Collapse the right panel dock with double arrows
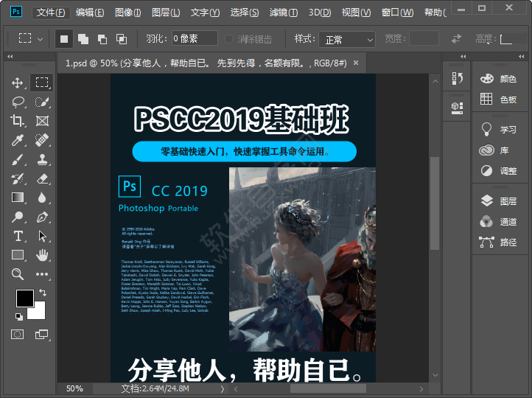This screenshot has width=532, height=398. [522, 56]
